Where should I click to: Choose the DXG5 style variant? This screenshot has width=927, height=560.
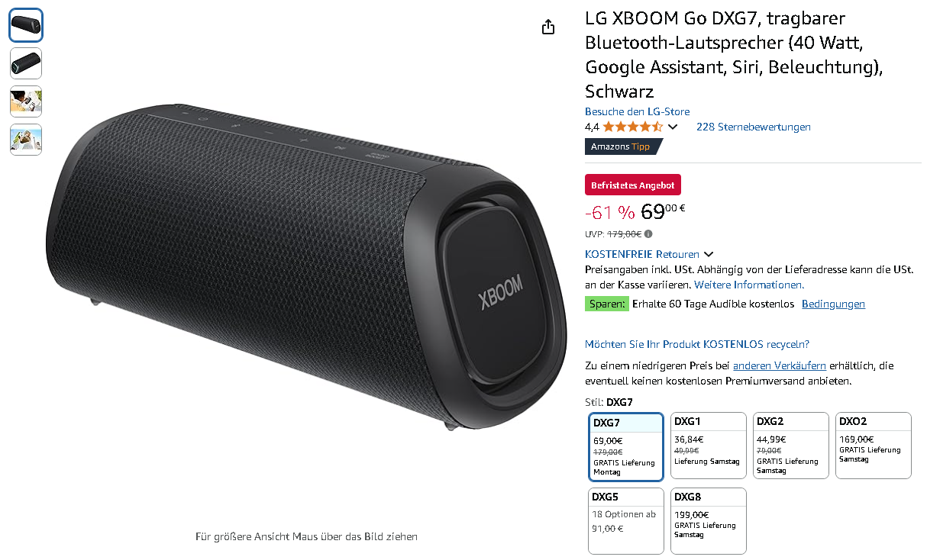click(x=626, y=520)
